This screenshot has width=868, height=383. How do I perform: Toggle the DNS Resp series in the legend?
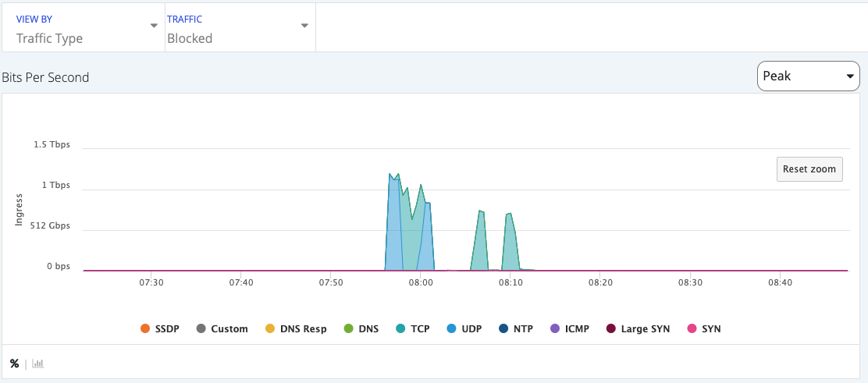pos(296,328)
